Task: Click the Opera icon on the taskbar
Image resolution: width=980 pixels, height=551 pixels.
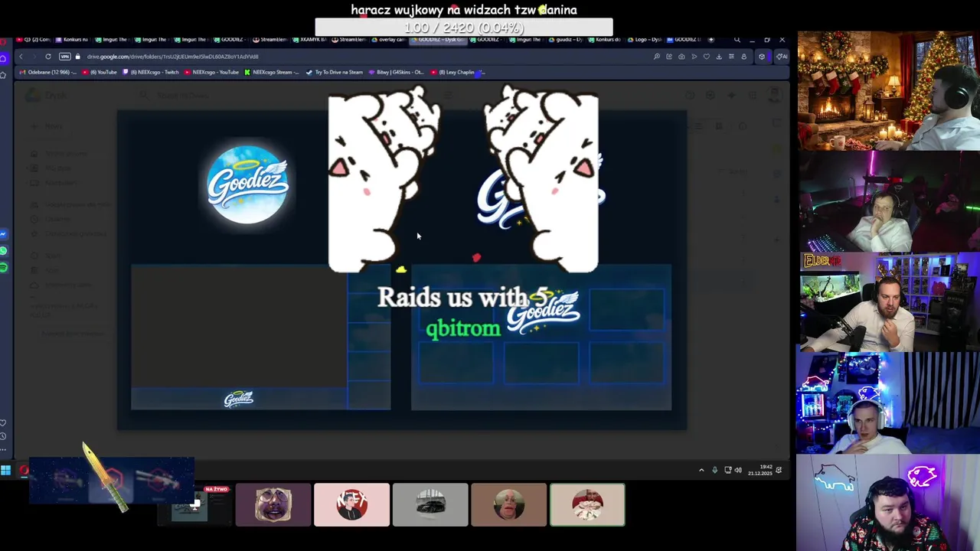Action: coord(24,470)
